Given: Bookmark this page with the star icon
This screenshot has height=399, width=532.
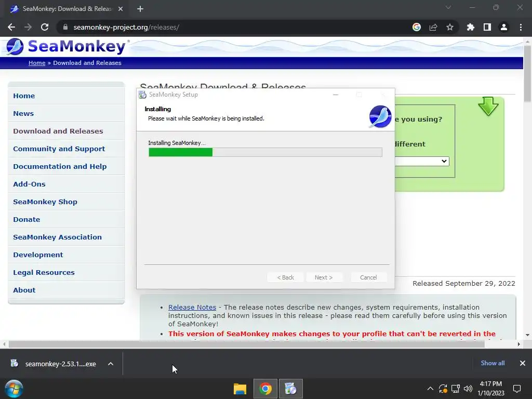Looking at the screenshot, I should pyautogui.click(x=450, y=27).
